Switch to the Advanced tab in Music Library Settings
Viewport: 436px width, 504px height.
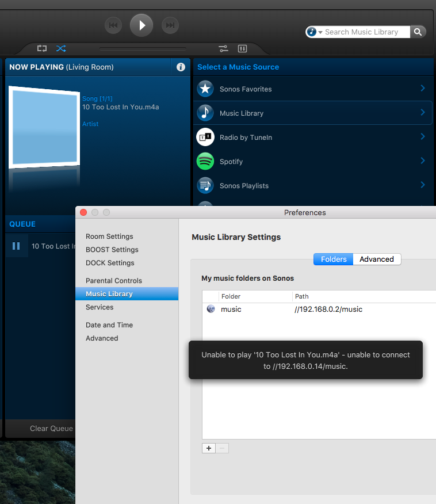377,259
